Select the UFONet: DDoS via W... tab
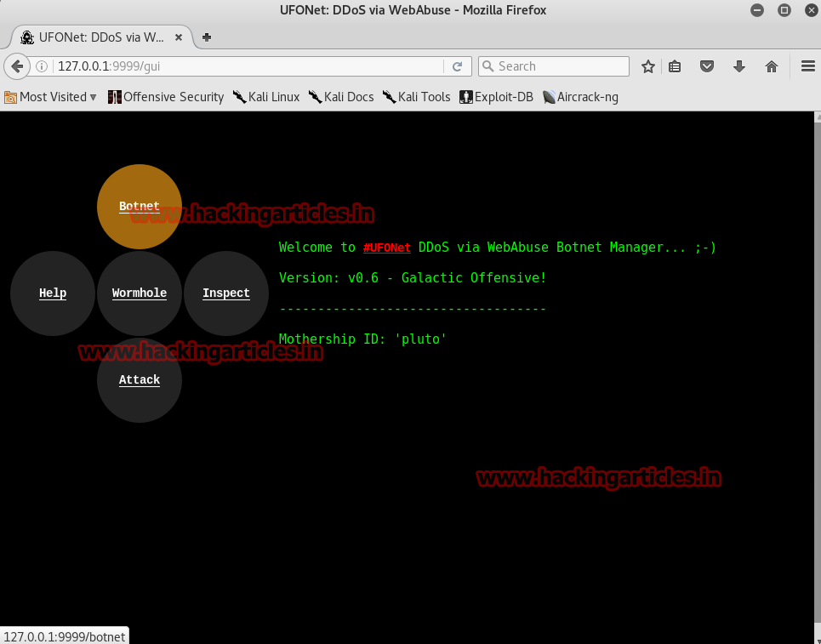 click(x=101, y=37)
